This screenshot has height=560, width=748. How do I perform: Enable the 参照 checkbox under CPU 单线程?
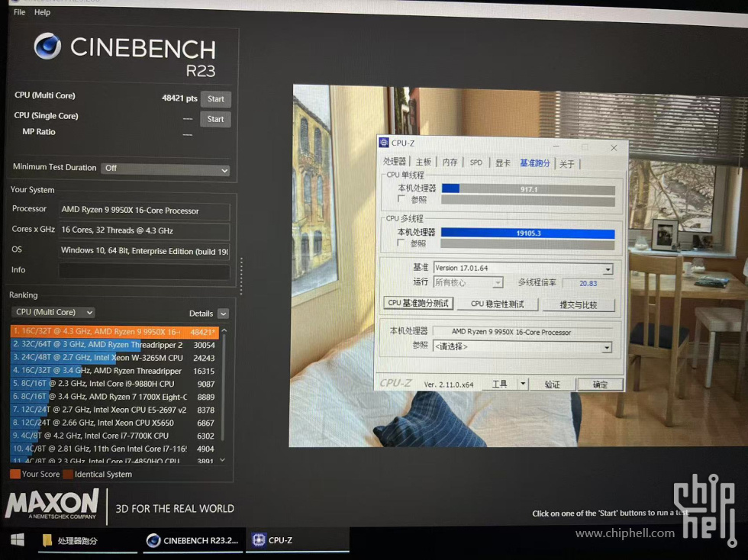point(401,198)
